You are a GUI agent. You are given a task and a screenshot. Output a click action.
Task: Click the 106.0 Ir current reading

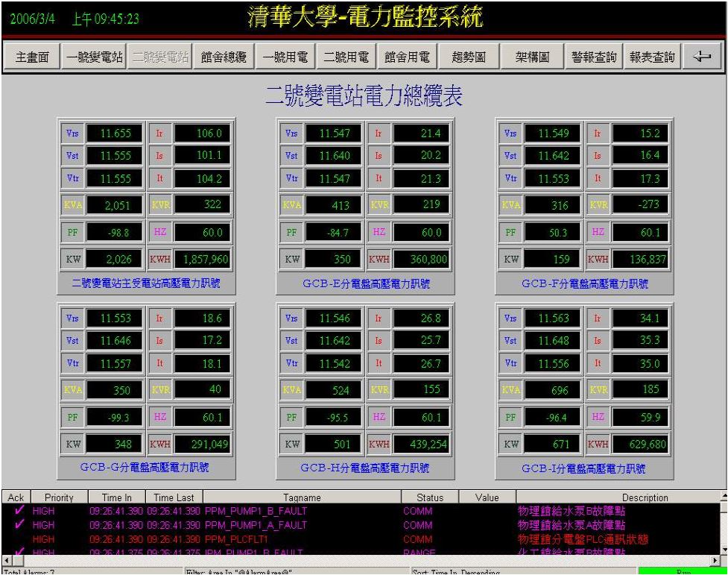202,133
